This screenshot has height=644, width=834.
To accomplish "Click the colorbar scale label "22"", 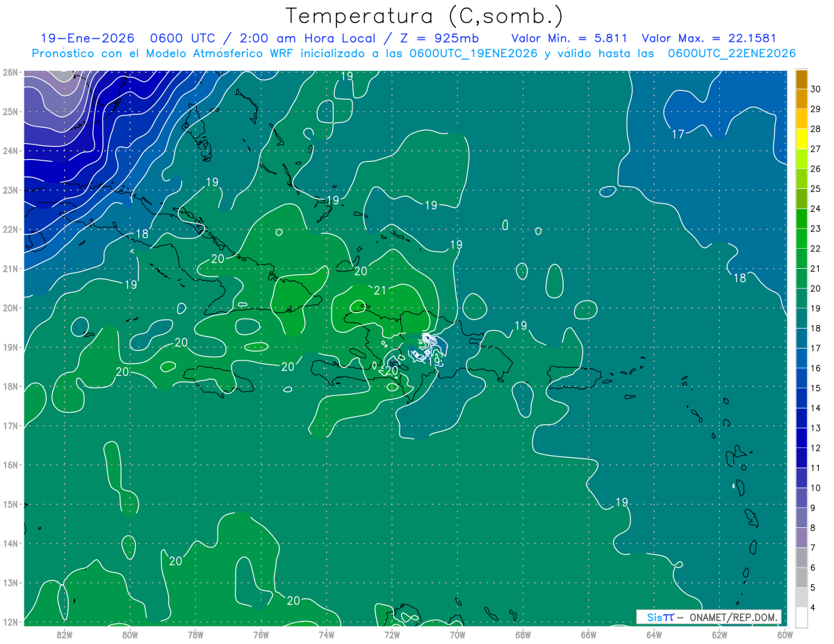I will [x=815, y=248].
